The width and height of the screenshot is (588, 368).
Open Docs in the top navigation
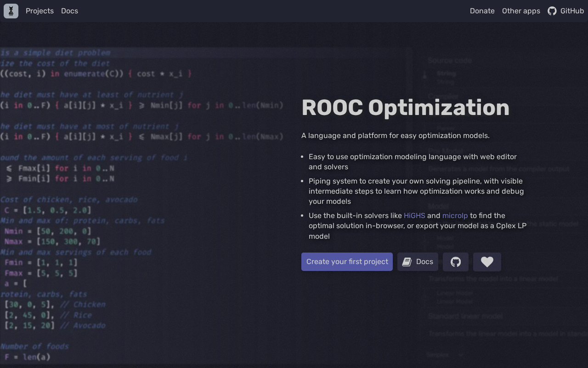pos(69,11)
